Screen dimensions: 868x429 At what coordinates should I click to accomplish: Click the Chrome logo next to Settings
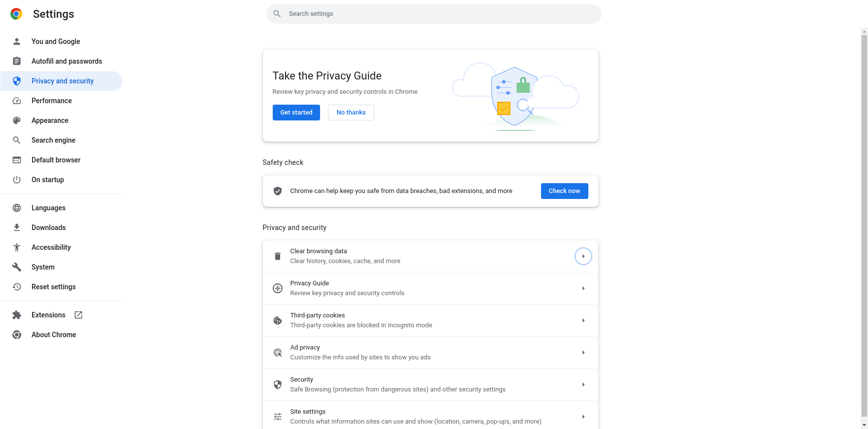tap(16, 14)
